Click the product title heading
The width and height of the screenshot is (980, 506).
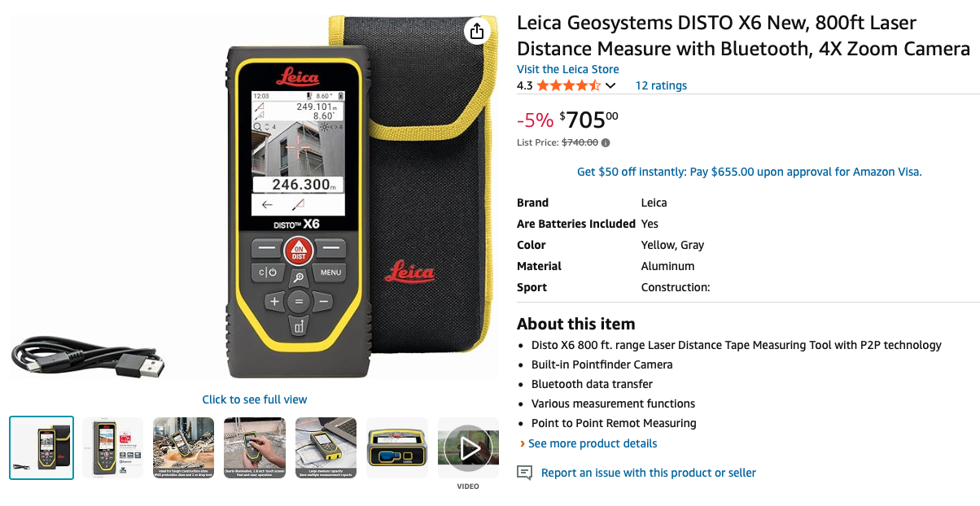pos(744,36)
